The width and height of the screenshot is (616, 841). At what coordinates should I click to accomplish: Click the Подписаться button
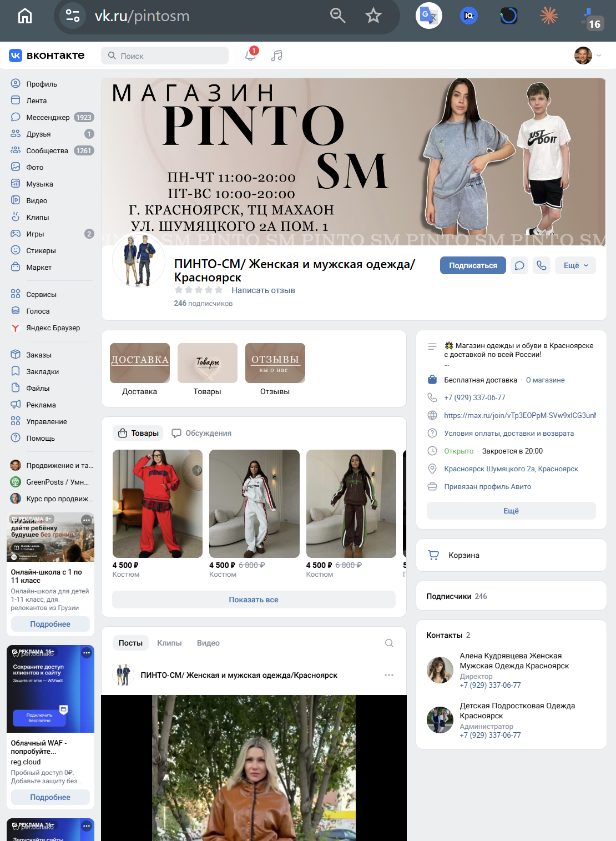473,265
